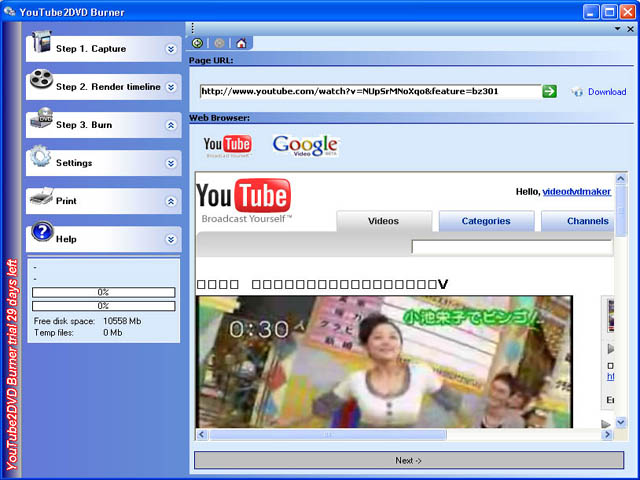Image resolution: width=640 pixels, height=480 pixels.
Task: Click the Settings label in sidebar
Action: 74,163
